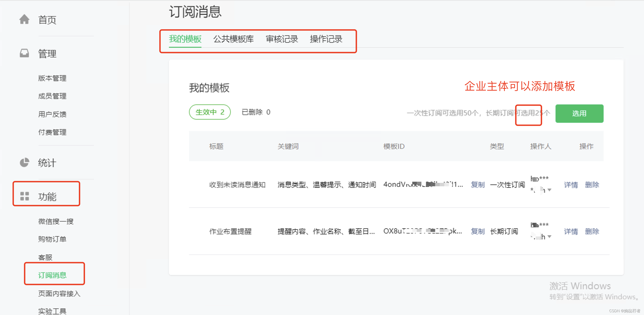Go to 成员管理 in sidebar

pyautogui.click(x=52, y=96)
